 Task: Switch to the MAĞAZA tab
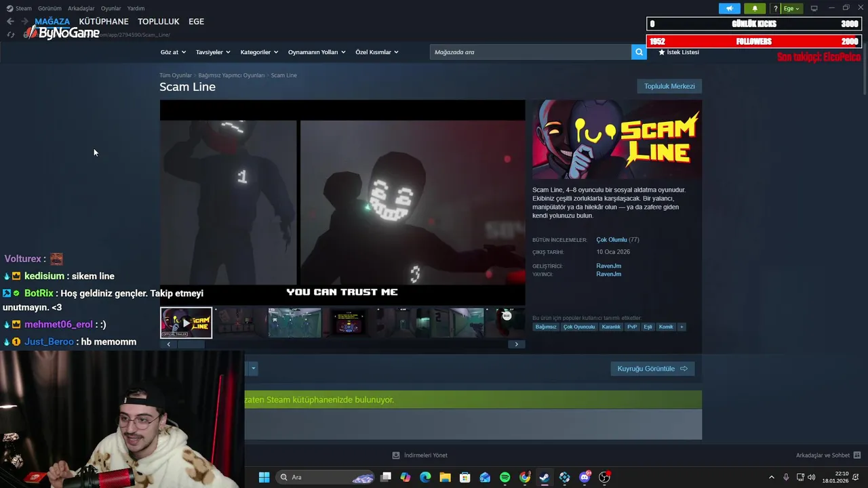[x=52, y=22]
